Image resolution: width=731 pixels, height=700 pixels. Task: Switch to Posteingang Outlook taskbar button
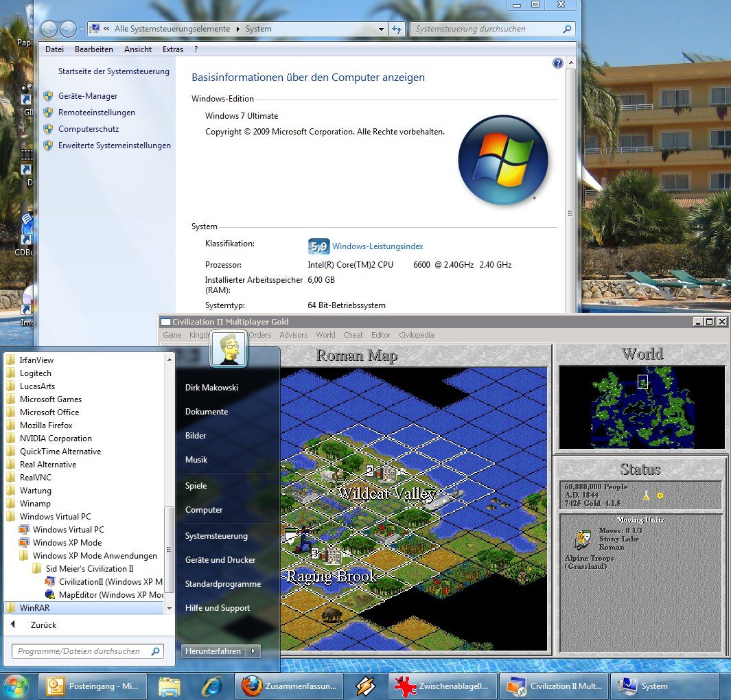(x=92, y=686)
